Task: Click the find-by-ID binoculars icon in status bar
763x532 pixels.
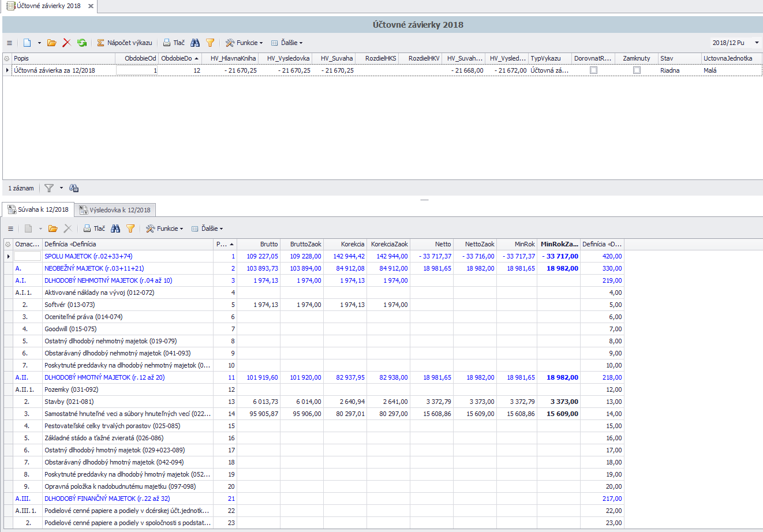Action: click(74, 188)
